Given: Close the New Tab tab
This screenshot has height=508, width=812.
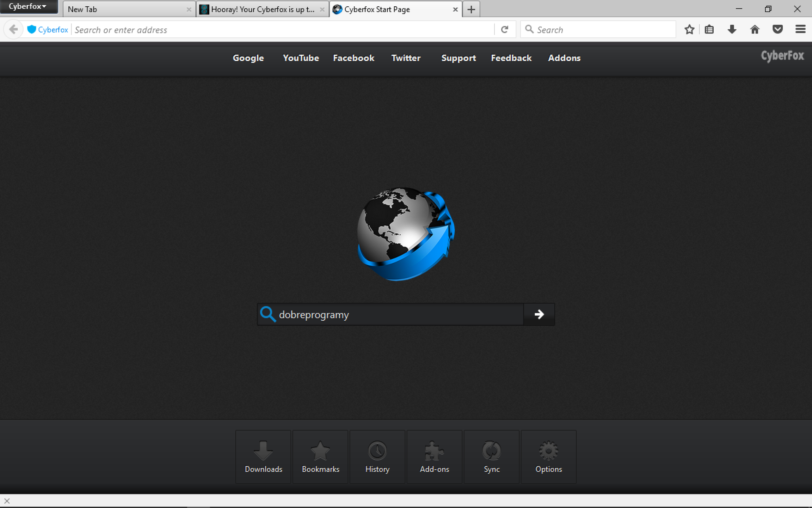Looking at the screenshot, I should (189, 10).
